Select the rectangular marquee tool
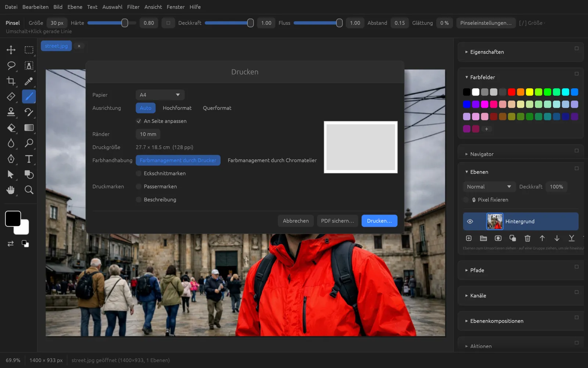 (x=29, y=50)
